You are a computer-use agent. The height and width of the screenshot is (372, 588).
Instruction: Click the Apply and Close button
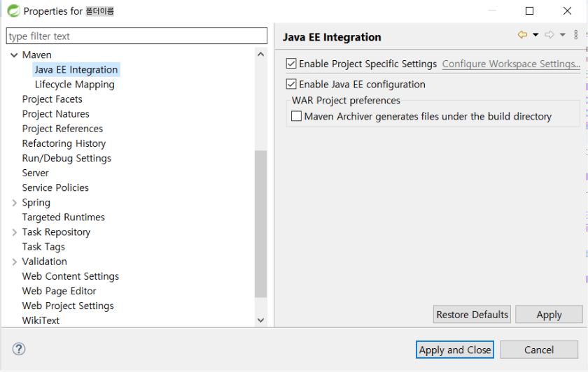pyautogui.click(x=455, y=350)
